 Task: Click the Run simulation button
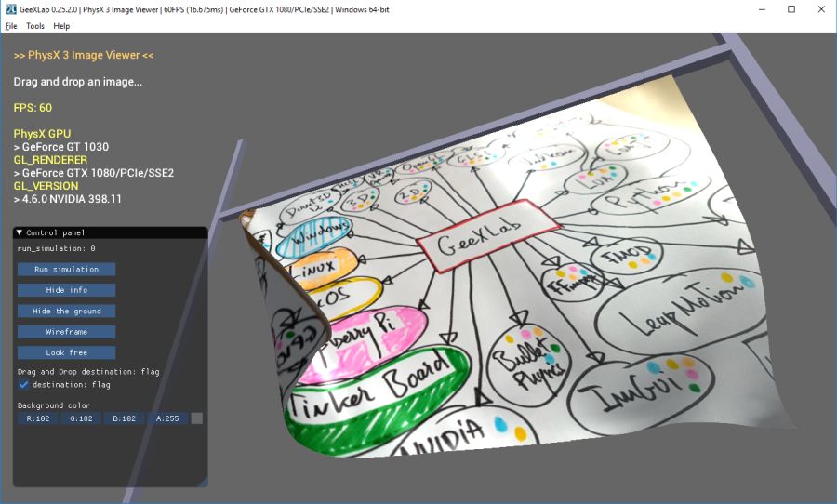click(x=66, y=269)
